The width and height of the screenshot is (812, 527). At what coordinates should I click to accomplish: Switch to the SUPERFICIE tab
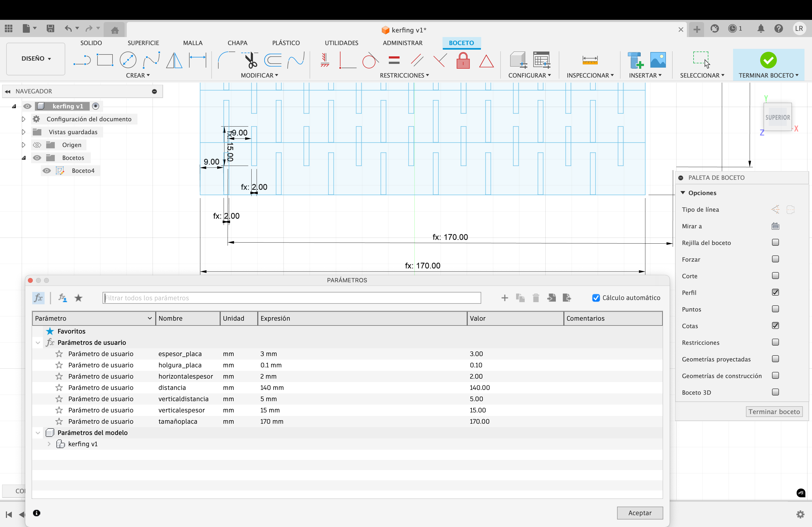(x=143, y=43)
